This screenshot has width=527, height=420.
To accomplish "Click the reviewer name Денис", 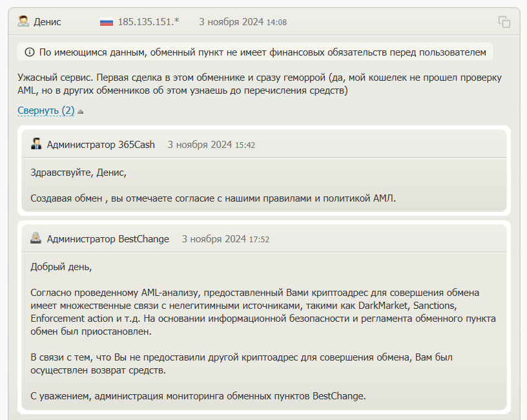I will click(x=48, y=22).
